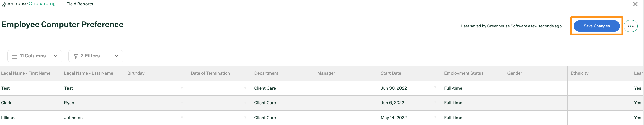Viewport: 644px width, 125px height.
Task: Click the columns list icon
Action: click(x=14, y=56)
